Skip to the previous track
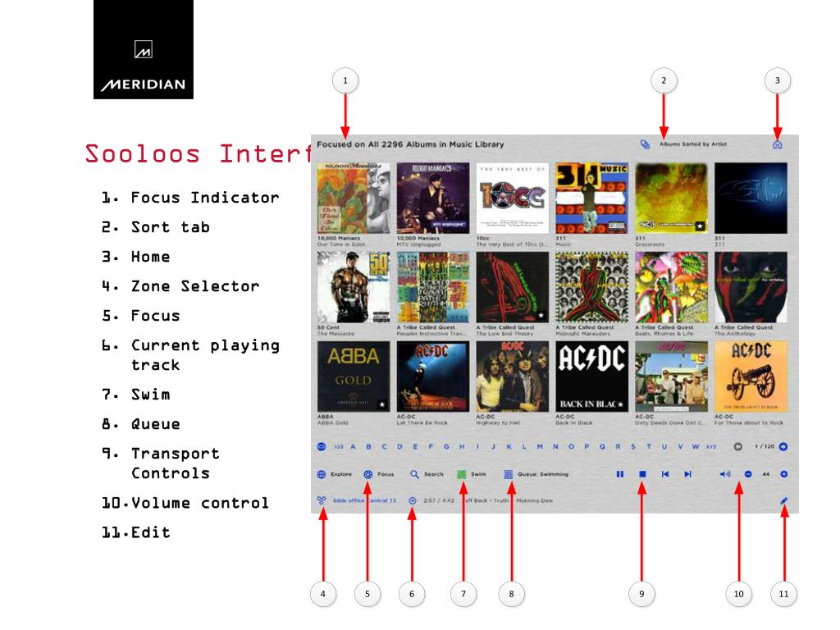Image resolution: width=840 pixels, height=630 pixels. (665, 474)
